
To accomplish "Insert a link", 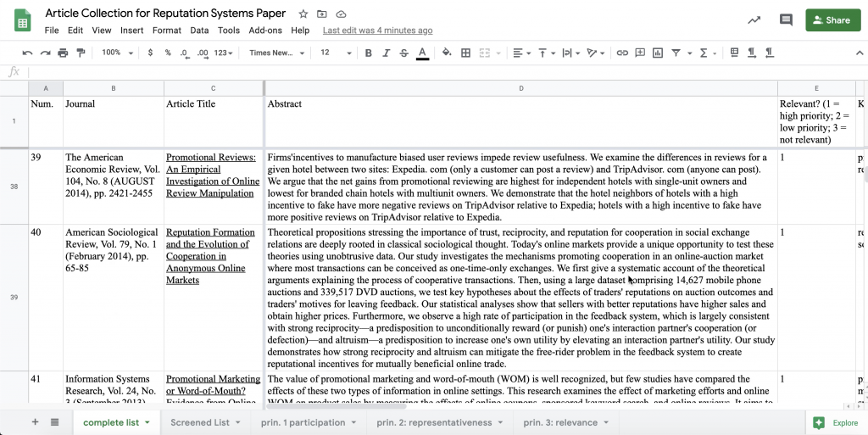I will (622, 53).
